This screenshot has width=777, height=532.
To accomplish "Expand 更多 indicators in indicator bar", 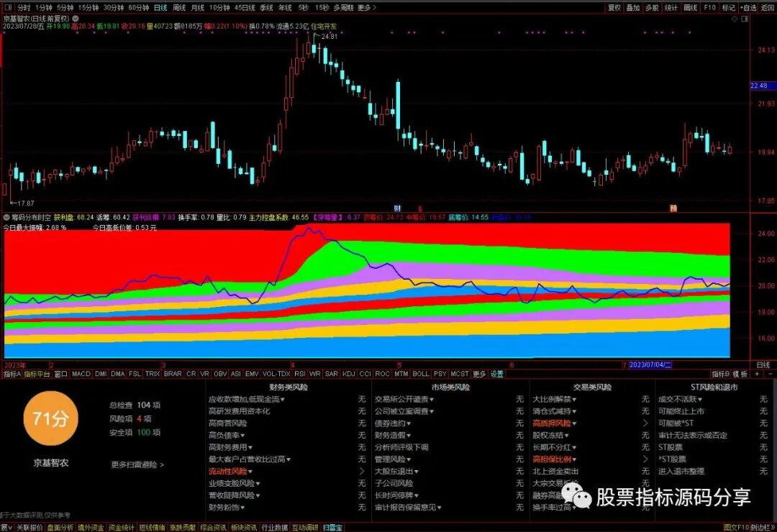I will click(x=479, y=374).
